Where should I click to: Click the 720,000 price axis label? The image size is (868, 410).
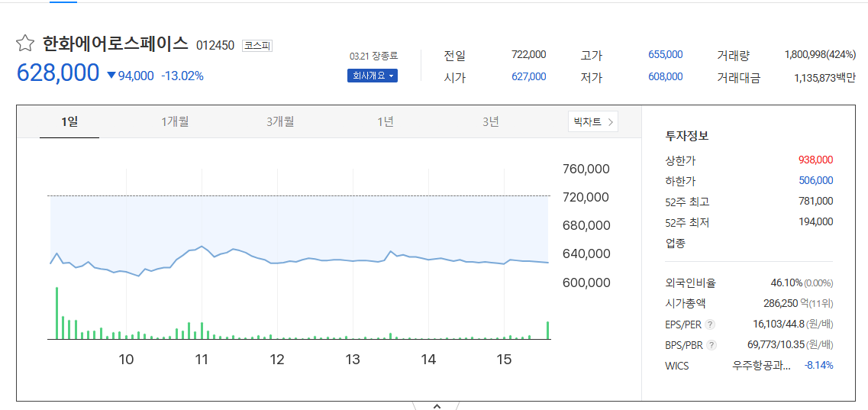(586, 197)
